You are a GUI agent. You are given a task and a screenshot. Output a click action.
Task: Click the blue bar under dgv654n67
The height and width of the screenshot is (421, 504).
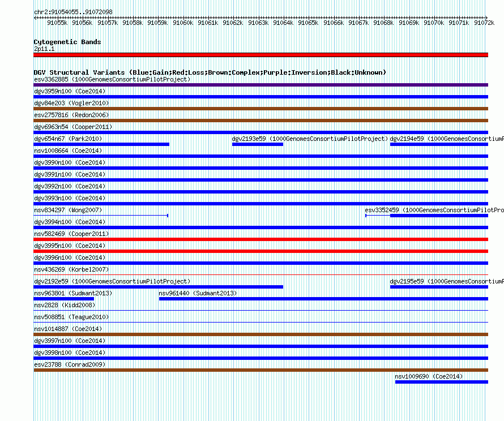(x=101, y=144)
